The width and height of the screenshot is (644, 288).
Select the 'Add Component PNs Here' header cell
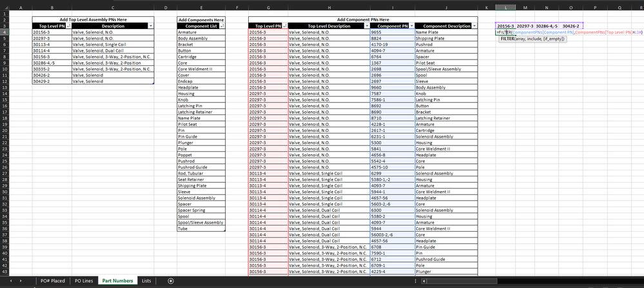pyautogui.click(x=363, y=20)
